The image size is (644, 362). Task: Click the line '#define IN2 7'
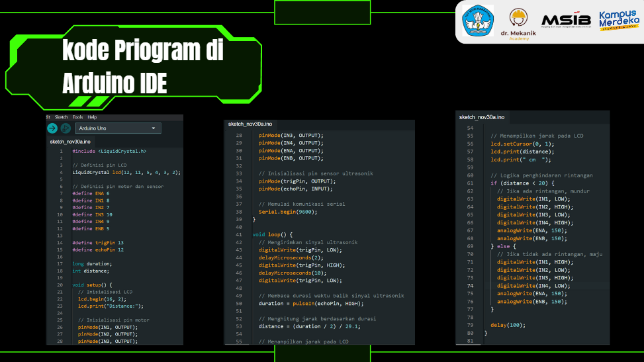pos(91,208)
